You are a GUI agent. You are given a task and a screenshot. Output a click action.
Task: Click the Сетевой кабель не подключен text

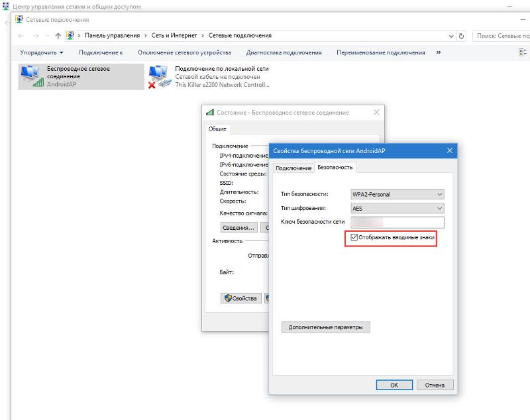217,77
